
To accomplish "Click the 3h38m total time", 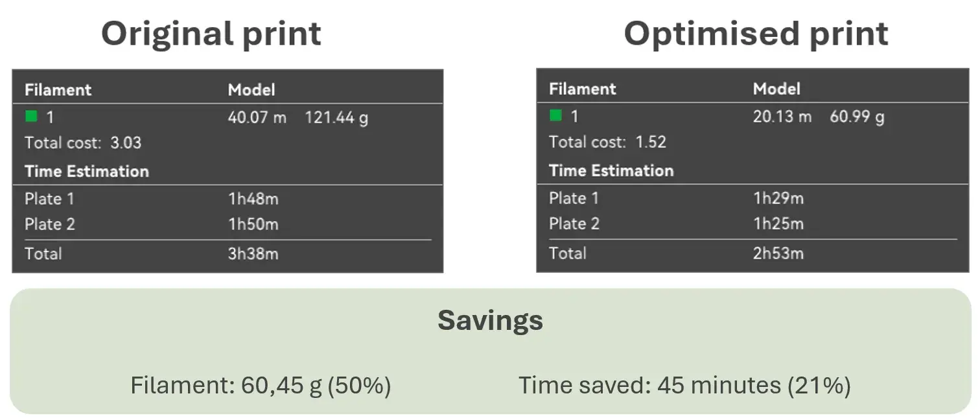I will (253, 253).
